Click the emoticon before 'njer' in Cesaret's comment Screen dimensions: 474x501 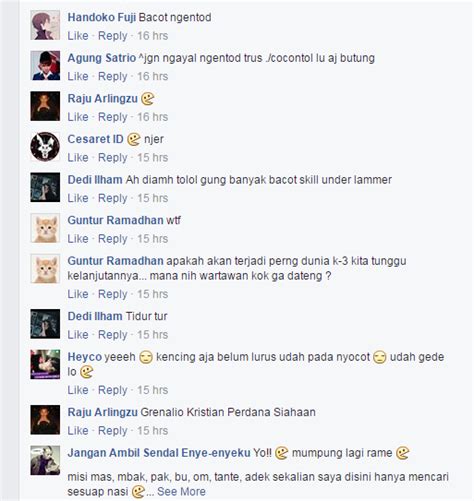pos(134,139)
